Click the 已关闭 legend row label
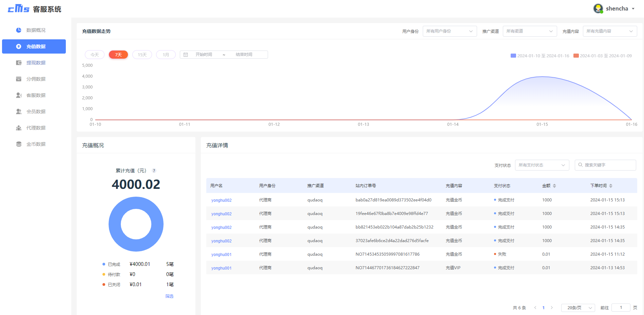644x315 pixels. click(114, 284)
